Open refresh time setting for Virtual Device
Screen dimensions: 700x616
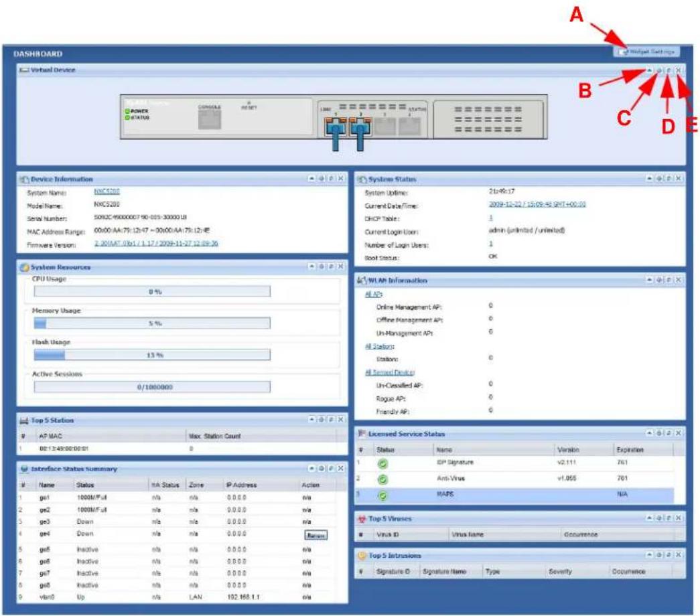(x=659, y=70)
